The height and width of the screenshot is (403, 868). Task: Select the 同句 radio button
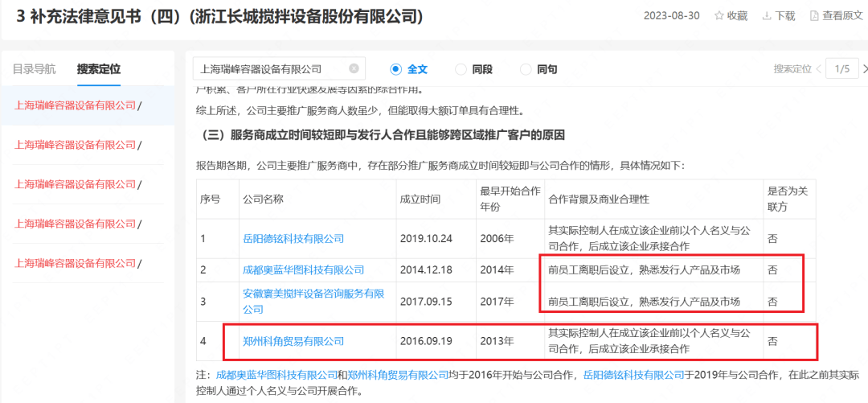point(526,69)
